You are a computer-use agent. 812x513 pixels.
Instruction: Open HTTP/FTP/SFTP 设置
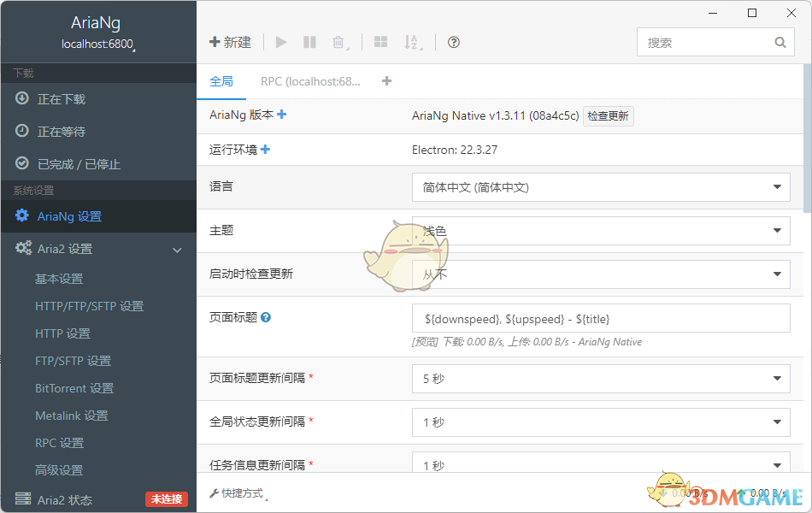pyautogui.click(x=89, y=306)
